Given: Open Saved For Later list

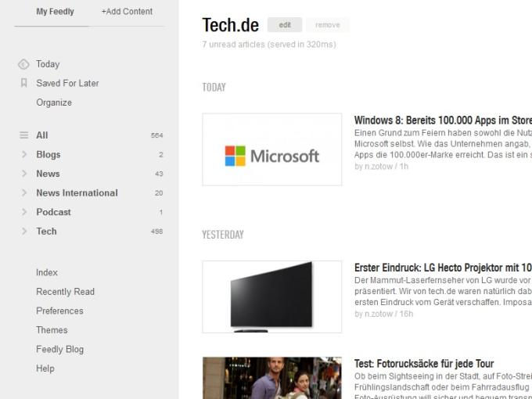Looking at the screenshot, I should click(67, 83).
